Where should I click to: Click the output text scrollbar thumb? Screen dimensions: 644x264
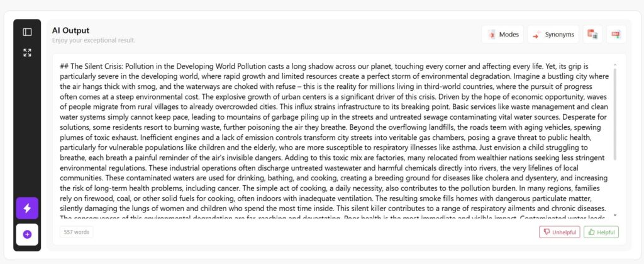coord(615,114)
